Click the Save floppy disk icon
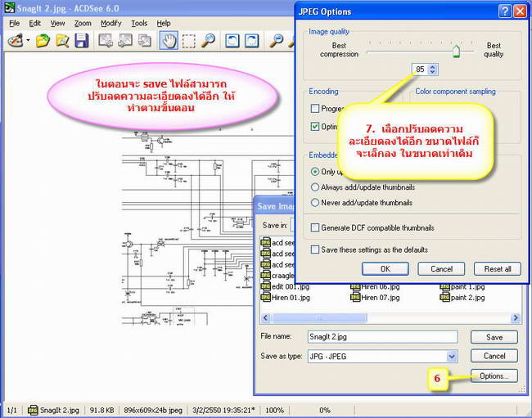532x418 pixels. [82, 40]
